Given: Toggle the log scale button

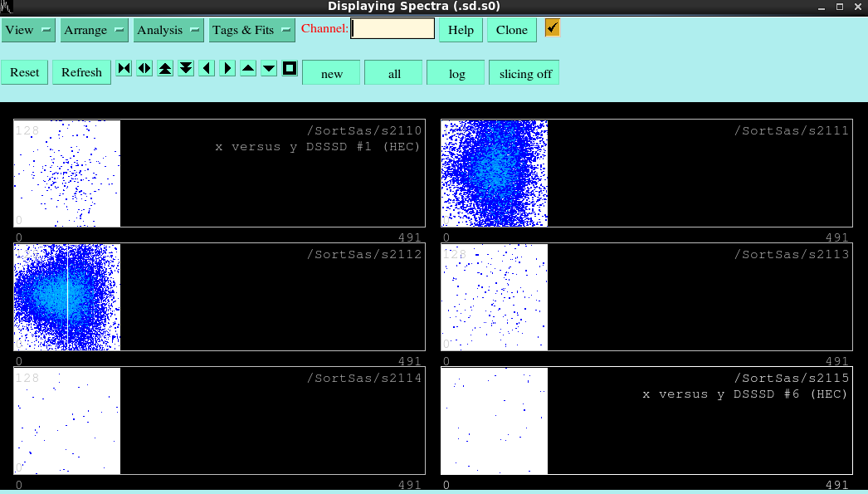Looking at the screenshot, I should click(x=456, y=72).
